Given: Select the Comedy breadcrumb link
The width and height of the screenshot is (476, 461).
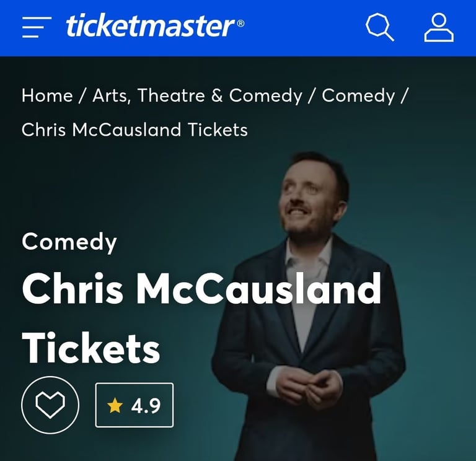Looking at the screenshot, I should pyautogui.click(x=358, y=96).
